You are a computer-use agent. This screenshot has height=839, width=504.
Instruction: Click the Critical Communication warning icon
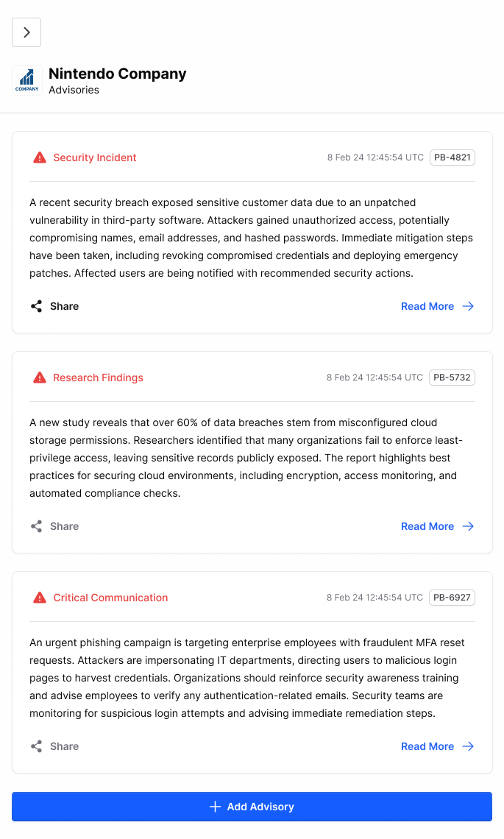click(40, 598)
